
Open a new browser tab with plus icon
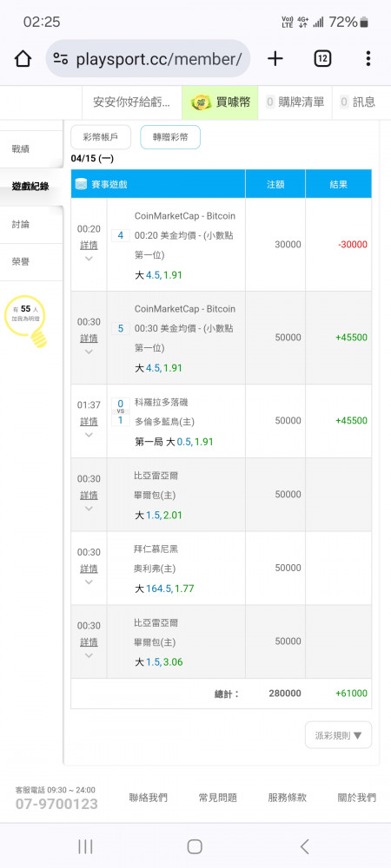275,59
